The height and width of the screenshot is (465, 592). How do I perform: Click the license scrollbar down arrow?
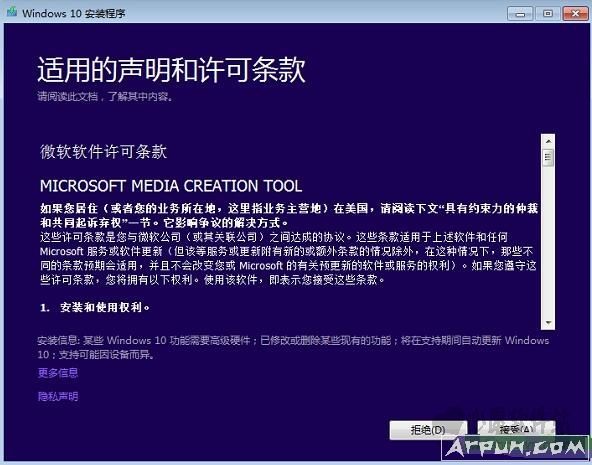point(548,323)
